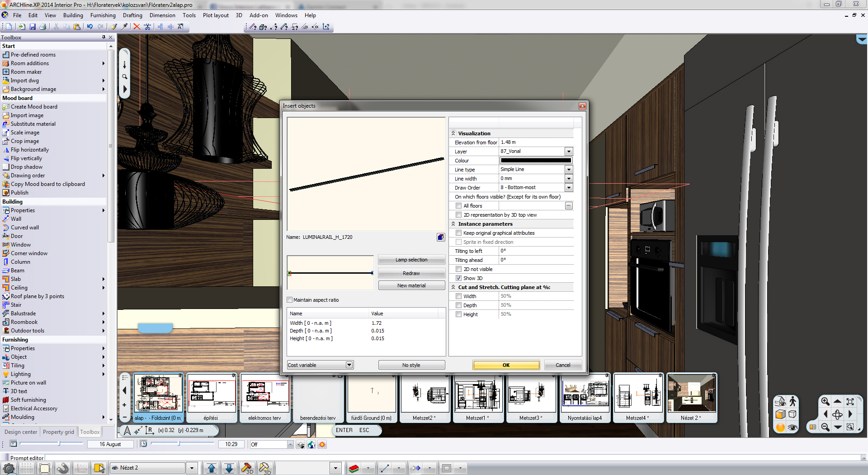Open the Furnishing menu
The image size is (868, 475).
click(103, 15)
